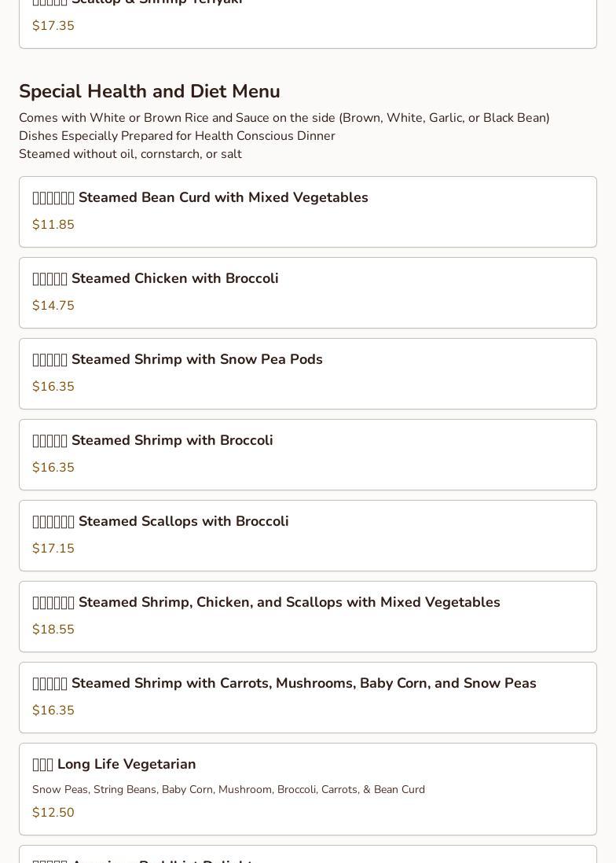Open Steamed Chicken with Broccoli item
Image resolution: width=616 pixels, height=863 pixels.
click(x=308, y=293)
